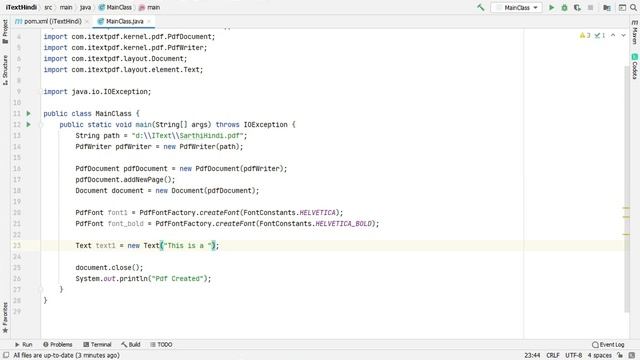This screenshot has height=360, width=640.
Task: Open the Build tool window
Action: 131,344
